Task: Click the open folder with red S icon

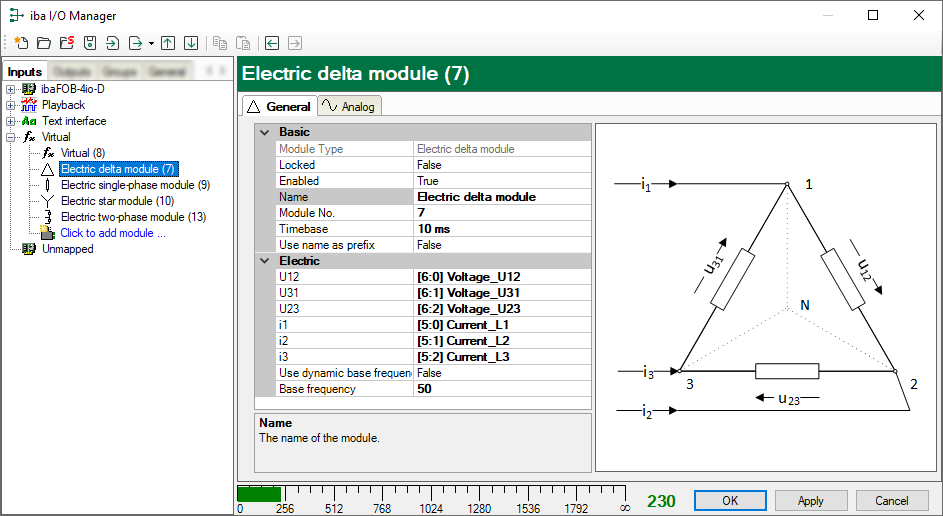Action: 66,43
